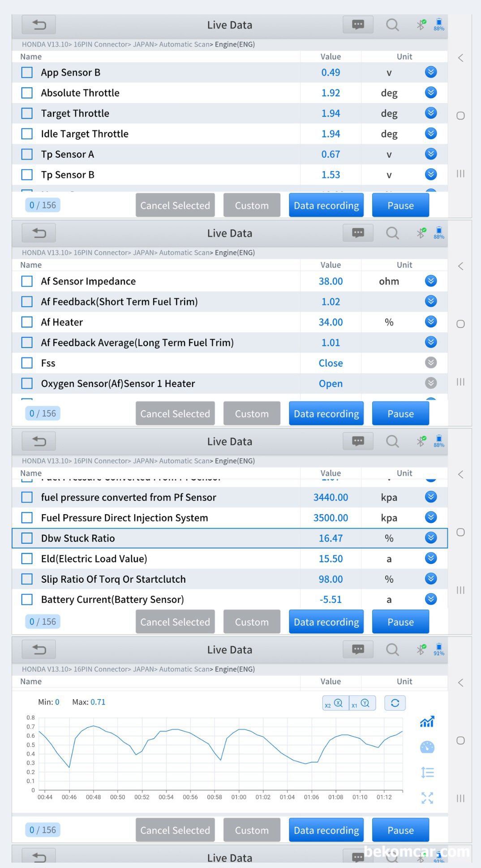Screen dimensions: 481x868
Task: Click the grayed chevron on the Fss row
Action: click(430, 363)
